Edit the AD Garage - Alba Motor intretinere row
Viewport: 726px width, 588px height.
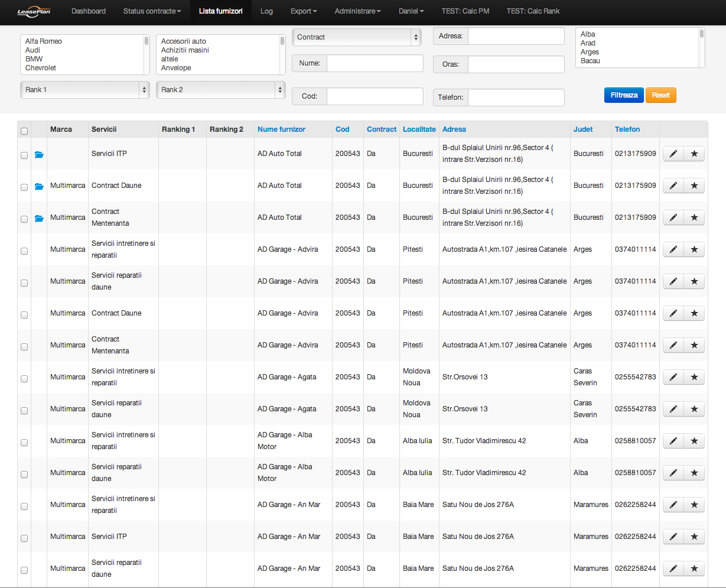click(673, 441)
